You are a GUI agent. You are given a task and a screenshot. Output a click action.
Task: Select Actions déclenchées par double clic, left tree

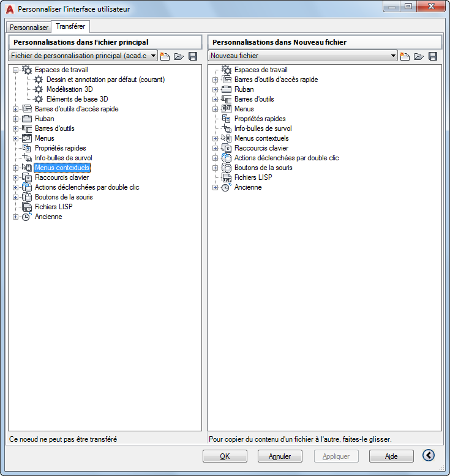(x=87, y=187)
